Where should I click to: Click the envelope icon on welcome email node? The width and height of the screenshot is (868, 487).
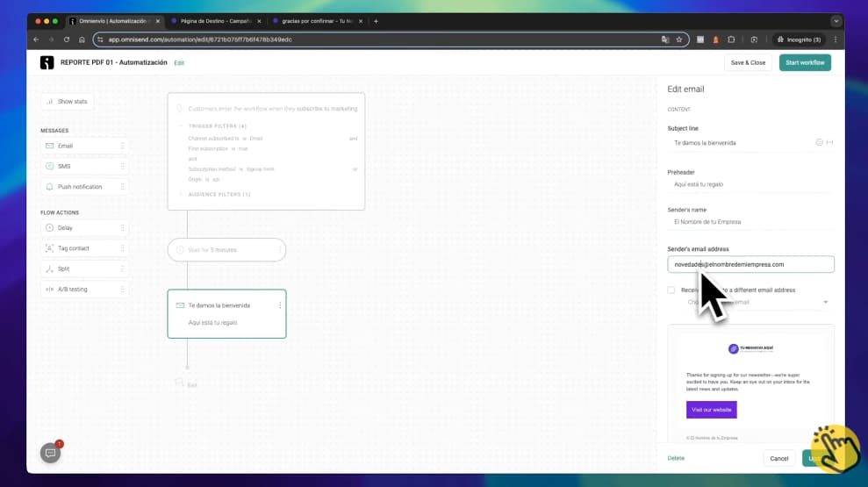point(180,305)
